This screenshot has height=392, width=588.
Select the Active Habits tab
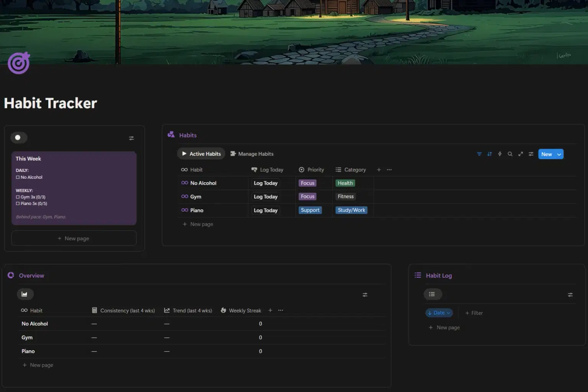coord(201,154)
